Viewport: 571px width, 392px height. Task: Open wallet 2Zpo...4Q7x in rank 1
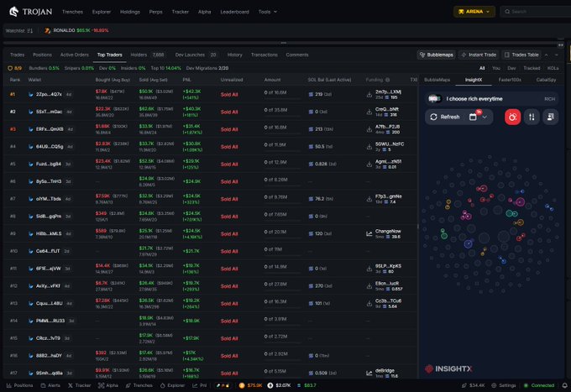click(x=49, y=94)
